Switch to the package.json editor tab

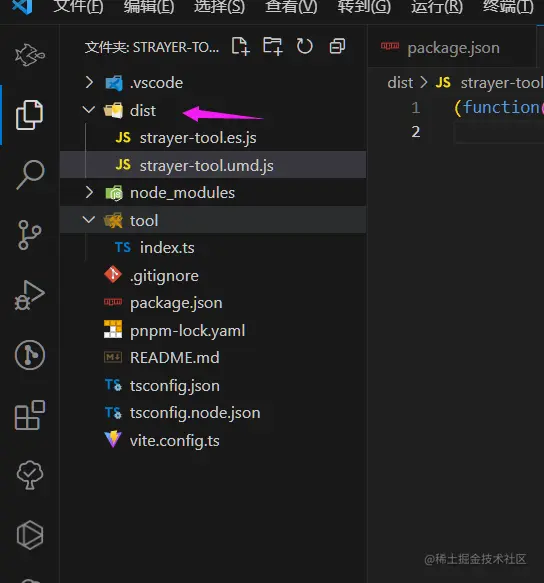(x=452, y=48)
